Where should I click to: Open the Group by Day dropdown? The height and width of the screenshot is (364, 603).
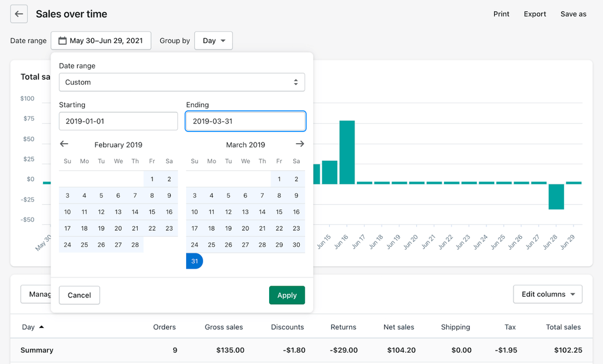(x=213, y=41)
